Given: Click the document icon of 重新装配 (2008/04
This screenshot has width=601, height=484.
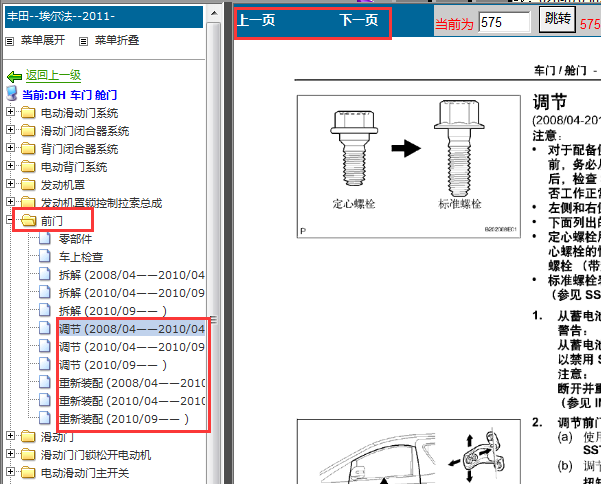Looking at the screenshot, I should coord(45,382).
